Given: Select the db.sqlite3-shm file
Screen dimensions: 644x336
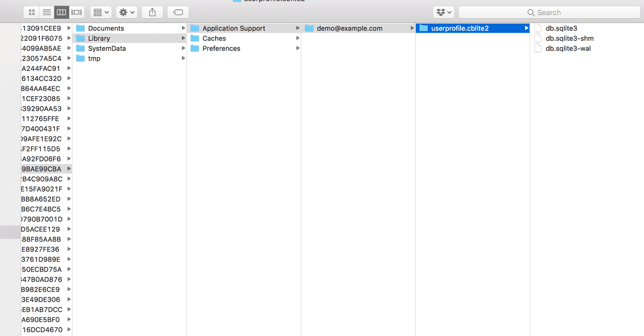Looking at the screenshot, I should pyautogui.click(x=569, y=39).
